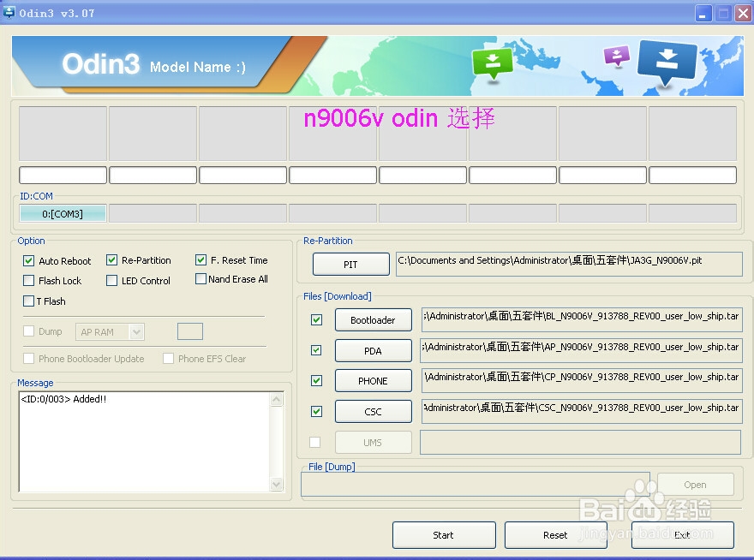Click the Bootloader file button

click(374, 320)
